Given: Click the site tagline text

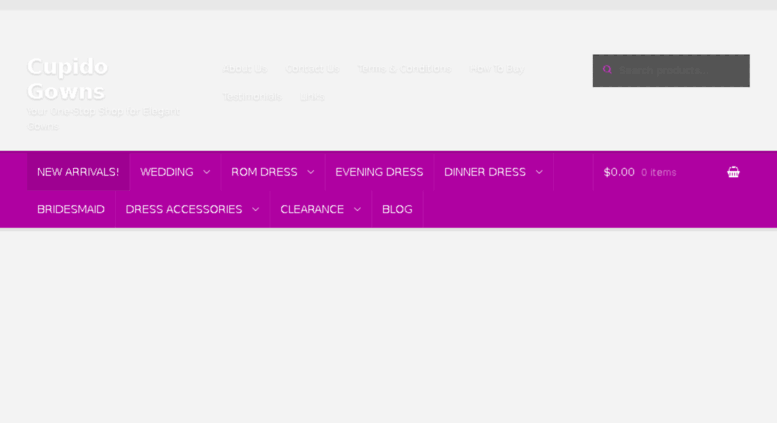Looking at the screenshot, I should point(103,119).
